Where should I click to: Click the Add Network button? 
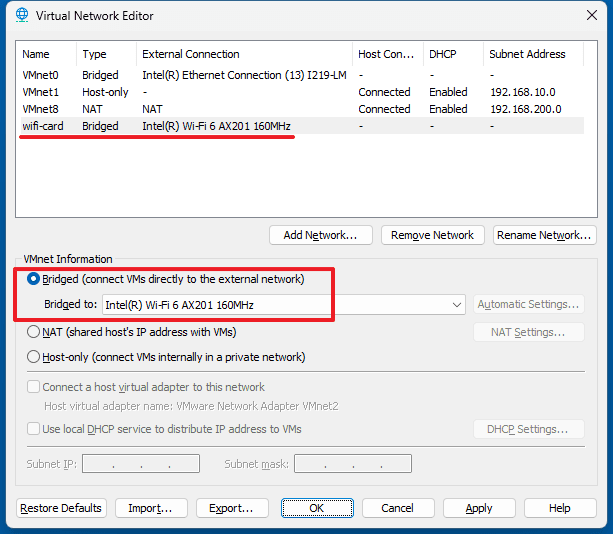pyautogui.click(x=321, y=235)
